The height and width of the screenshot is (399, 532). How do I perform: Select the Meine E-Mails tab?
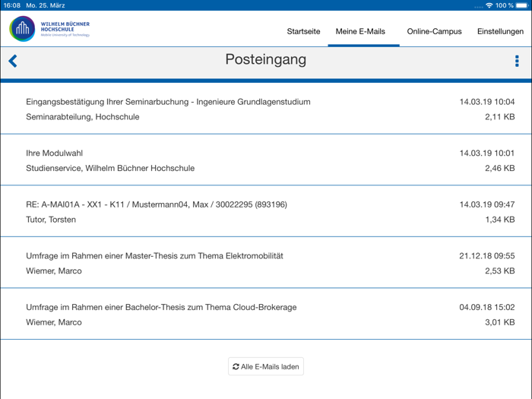(360, 32)
